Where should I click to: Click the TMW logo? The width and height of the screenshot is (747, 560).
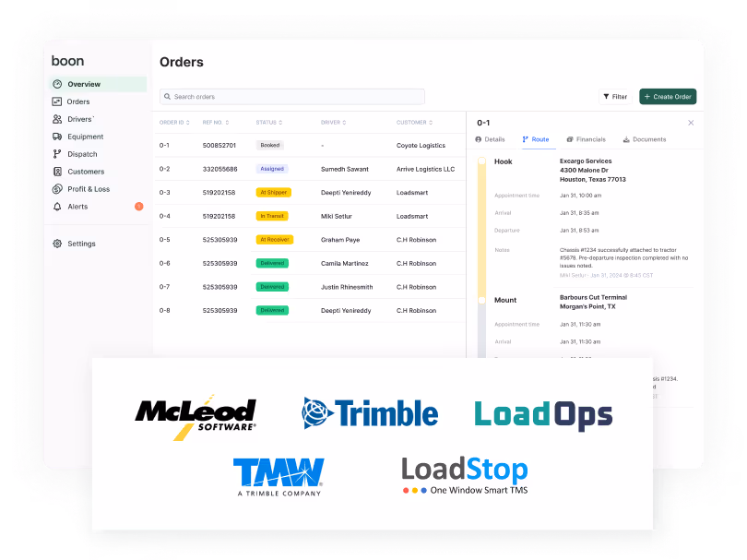coord(279,477)
